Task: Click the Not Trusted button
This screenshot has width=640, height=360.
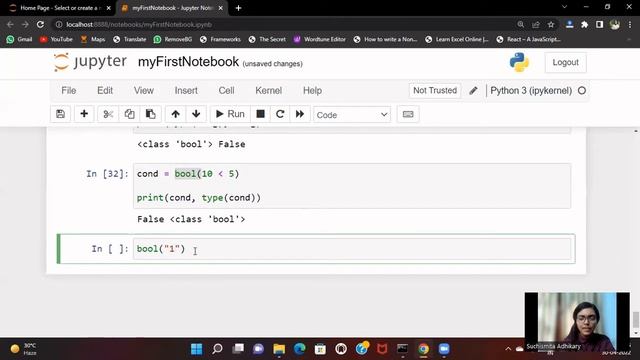Action: point(435,91)
